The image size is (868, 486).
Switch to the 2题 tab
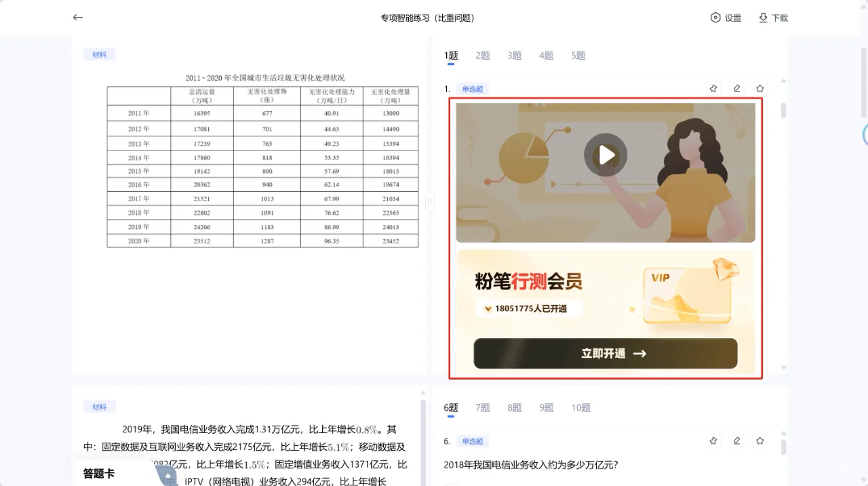click(481, 55)
